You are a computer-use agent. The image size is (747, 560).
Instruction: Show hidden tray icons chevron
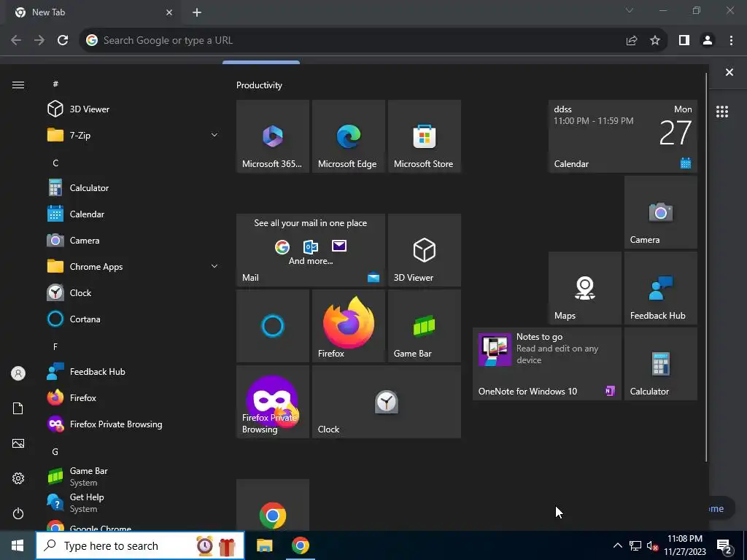617,545
